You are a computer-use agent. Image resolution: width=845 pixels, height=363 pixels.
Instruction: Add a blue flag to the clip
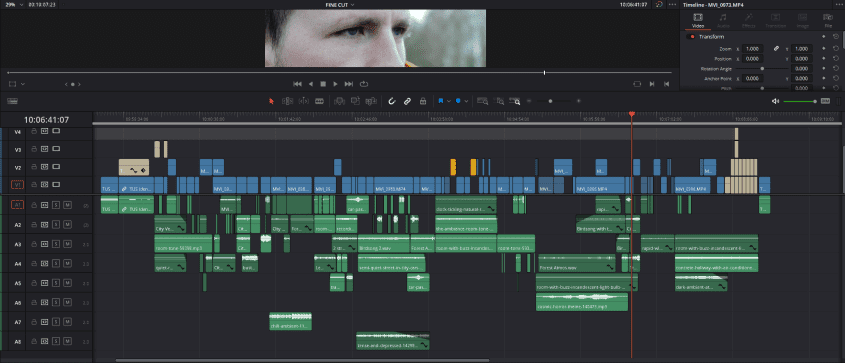(x=440, y=101)
